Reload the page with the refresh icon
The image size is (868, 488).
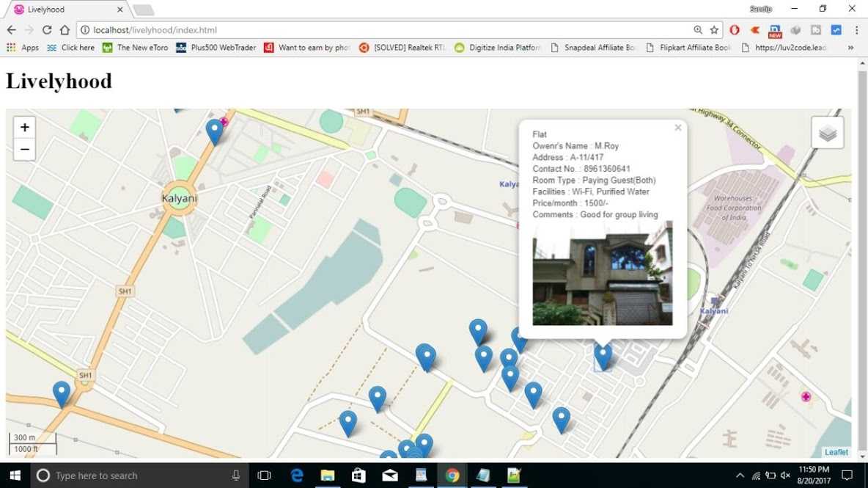(x=47, y=30)
